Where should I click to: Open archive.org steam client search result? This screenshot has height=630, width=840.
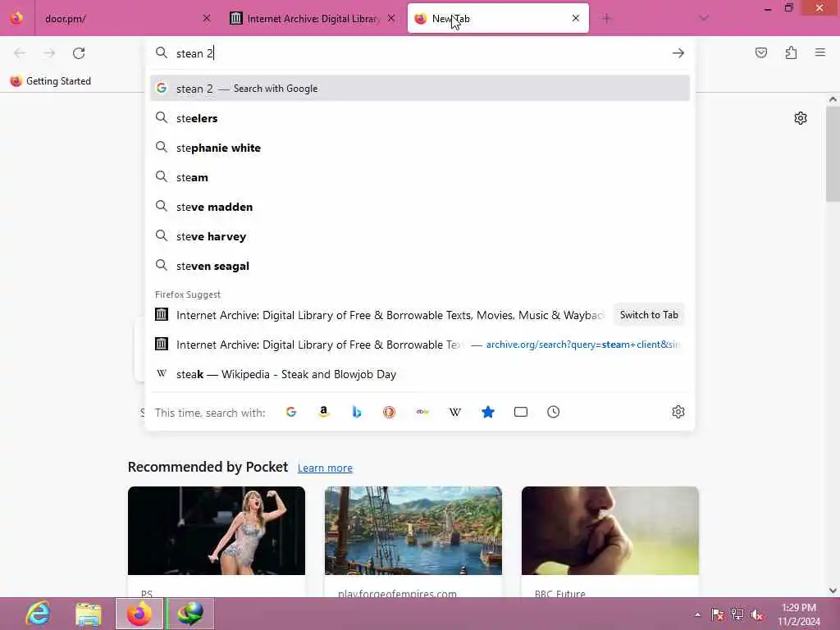pos(420,345)
